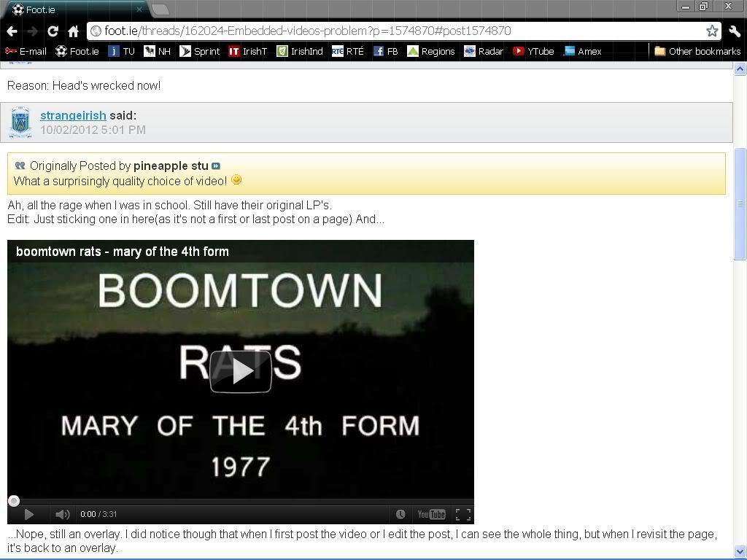Screen dimensions: 747x560
Task: Mute the video volume
Action: point(62,514)
